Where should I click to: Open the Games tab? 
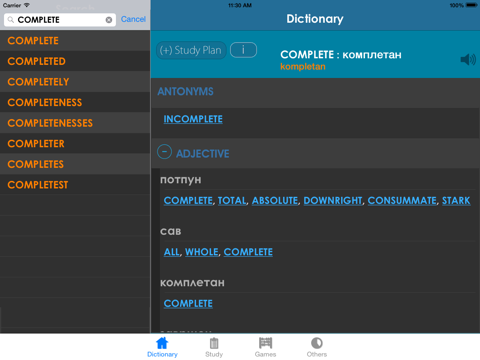tap(265, 347)
